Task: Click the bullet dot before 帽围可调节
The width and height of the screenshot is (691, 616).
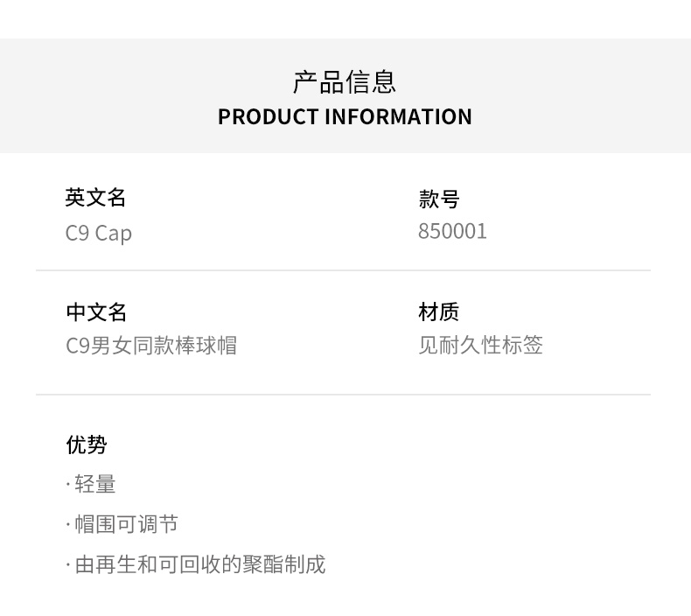Action: (x=68, y=525)
